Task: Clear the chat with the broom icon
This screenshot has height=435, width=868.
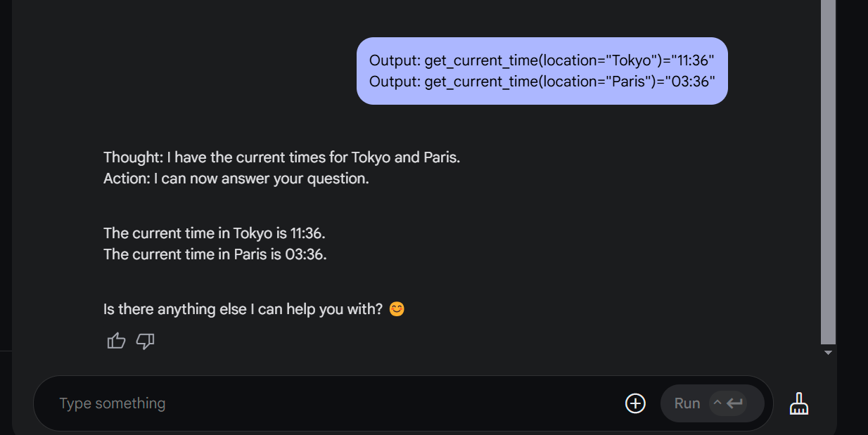Action: (x=799, y=403)
